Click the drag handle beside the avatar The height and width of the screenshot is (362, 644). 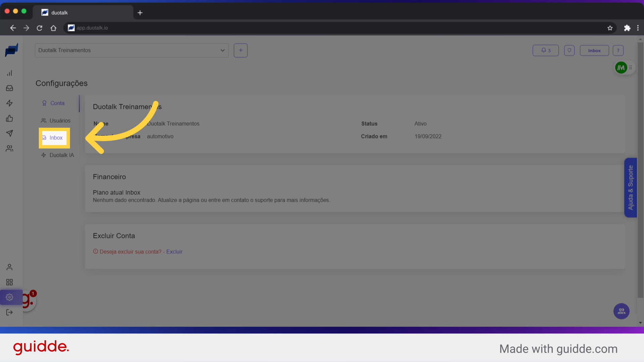click(x=631, y=68)
